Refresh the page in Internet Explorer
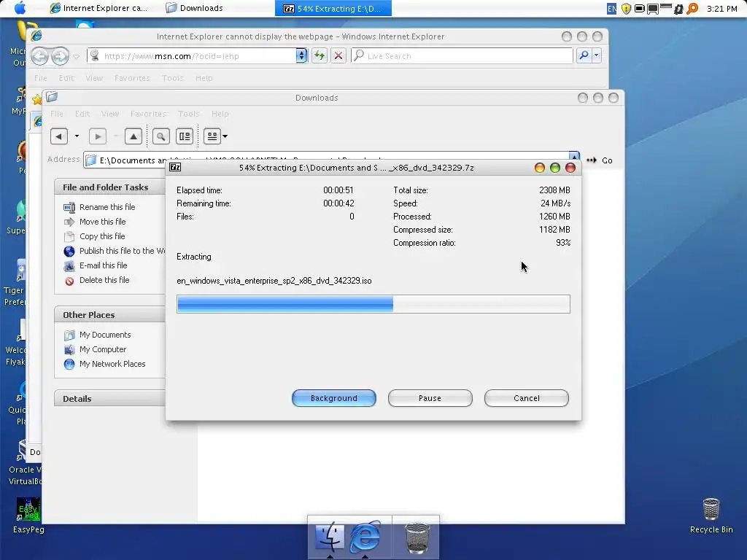The image size is (747, 560). pyautogui.click(x=320, y=55)
